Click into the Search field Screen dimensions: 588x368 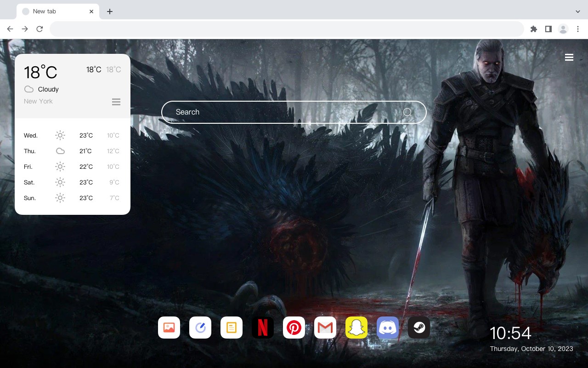point(294,112)
